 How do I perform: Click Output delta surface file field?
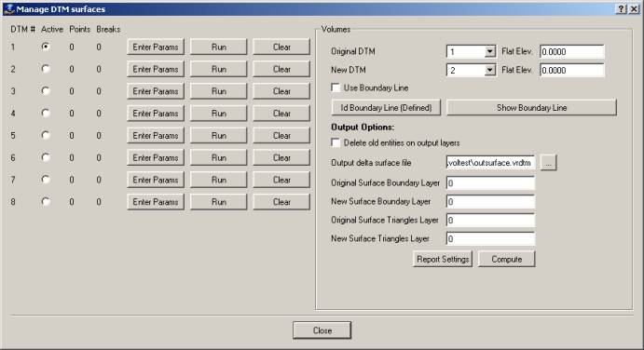point(490,163)
